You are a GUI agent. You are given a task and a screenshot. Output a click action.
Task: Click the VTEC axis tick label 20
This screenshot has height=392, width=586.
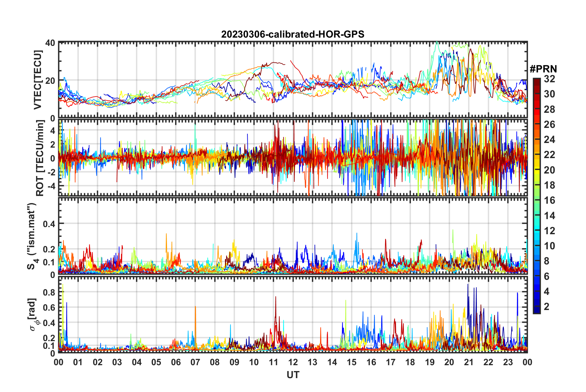(50, 81)
